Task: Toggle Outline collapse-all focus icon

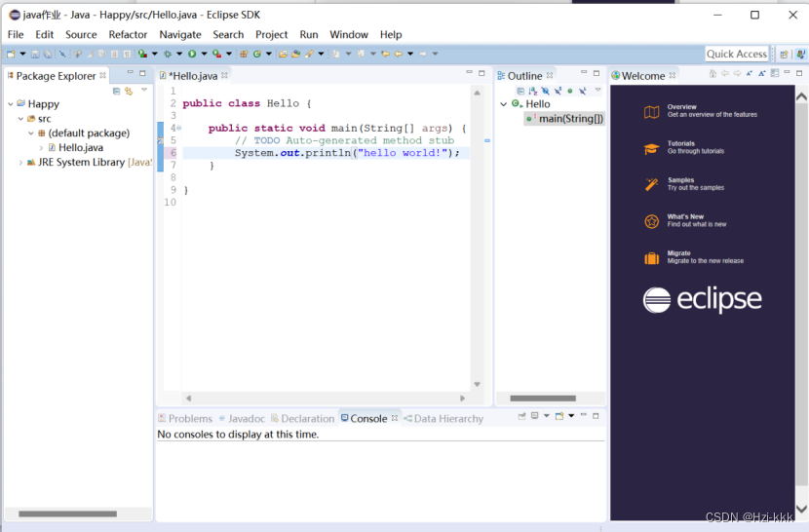Action: (520, 91)
